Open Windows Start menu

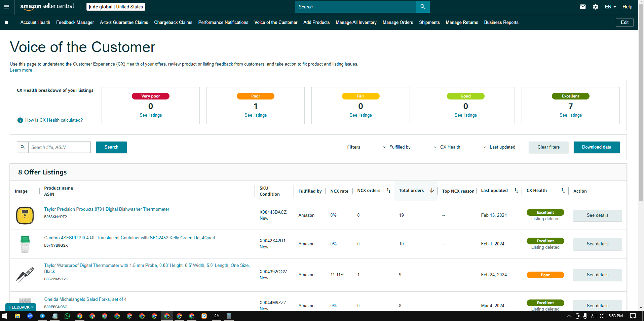[4, 316]
